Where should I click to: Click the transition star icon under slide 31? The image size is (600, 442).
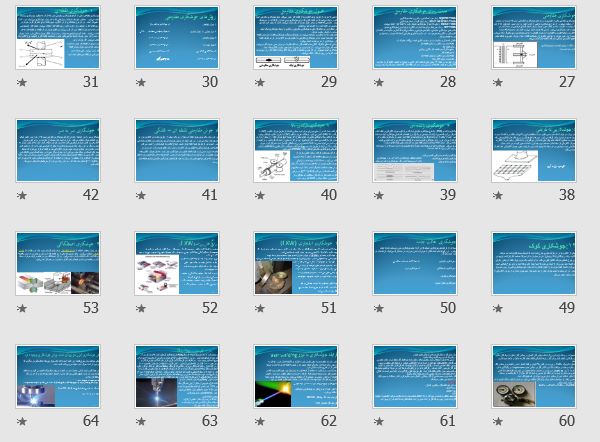pos(22,82)
